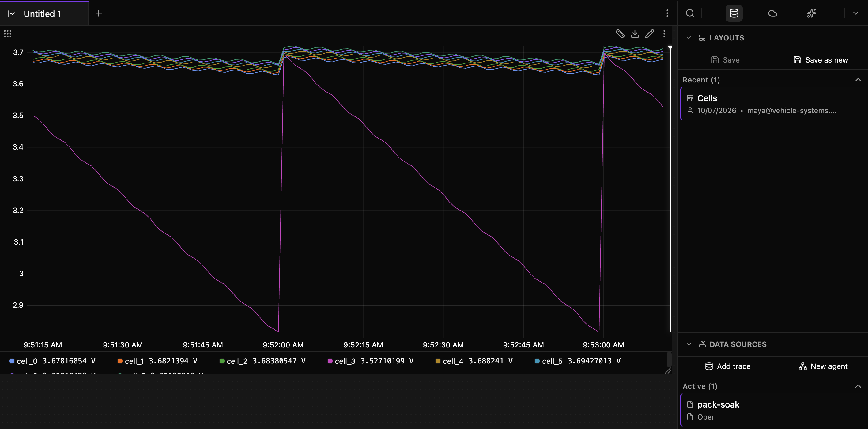Switch to the Untitled 1 tab
The height and width of the screenshot is (429, 868).
click(x=44, y=13)
